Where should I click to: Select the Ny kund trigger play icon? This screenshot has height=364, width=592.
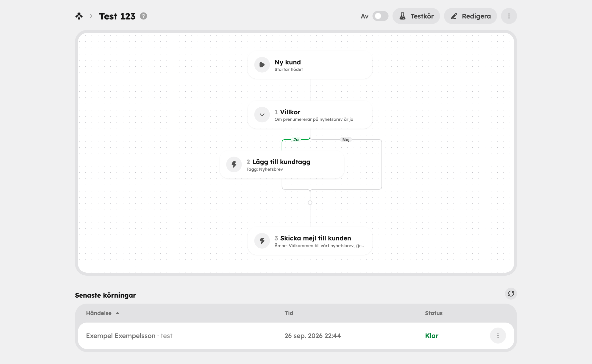tap(262, 65)
